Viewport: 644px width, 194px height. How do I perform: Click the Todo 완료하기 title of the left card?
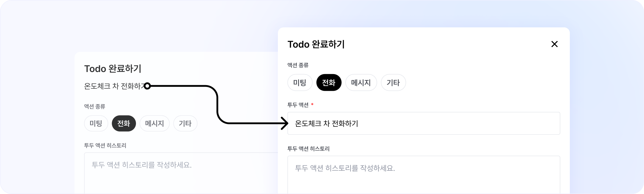(x=113, y=69)
